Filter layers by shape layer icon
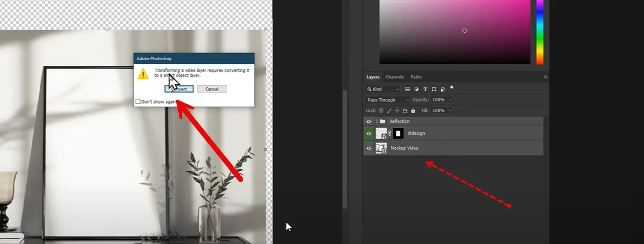 (x=433, y=89)
